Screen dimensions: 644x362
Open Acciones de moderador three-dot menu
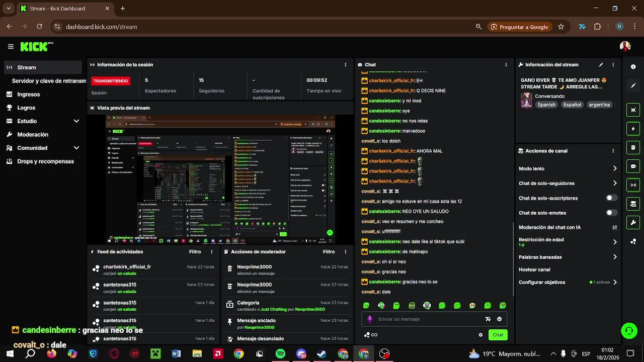tap(345, 252)
